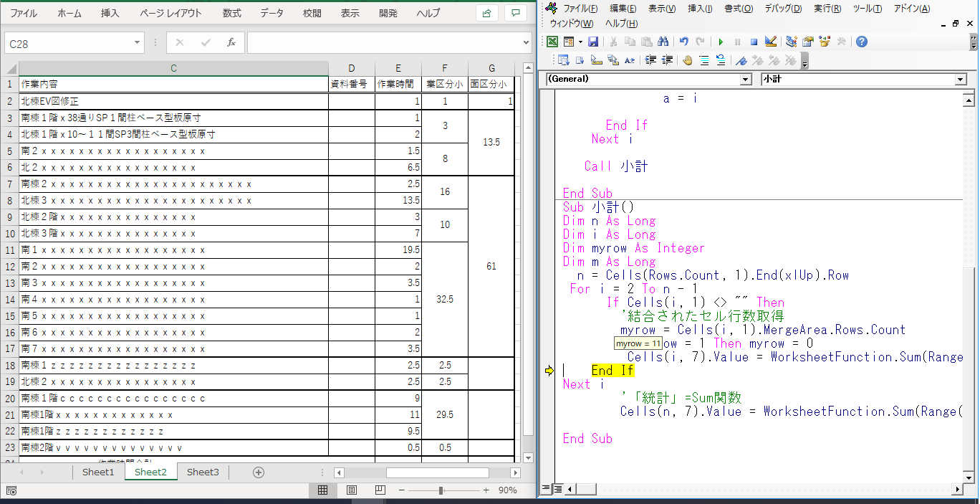Viewport: 980px width, 504px height.
Task: Open the Insert UserForm dropdown arrow
Action: (x=580, y=42)
